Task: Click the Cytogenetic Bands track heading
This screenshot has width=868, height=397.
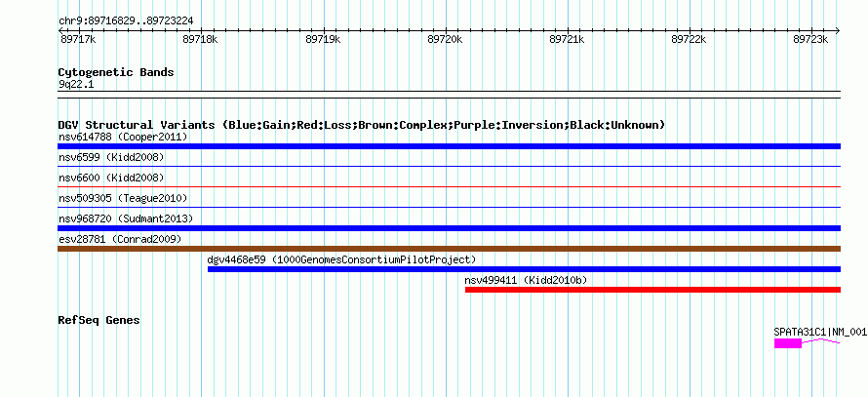Action: click(x=116, y=72)
